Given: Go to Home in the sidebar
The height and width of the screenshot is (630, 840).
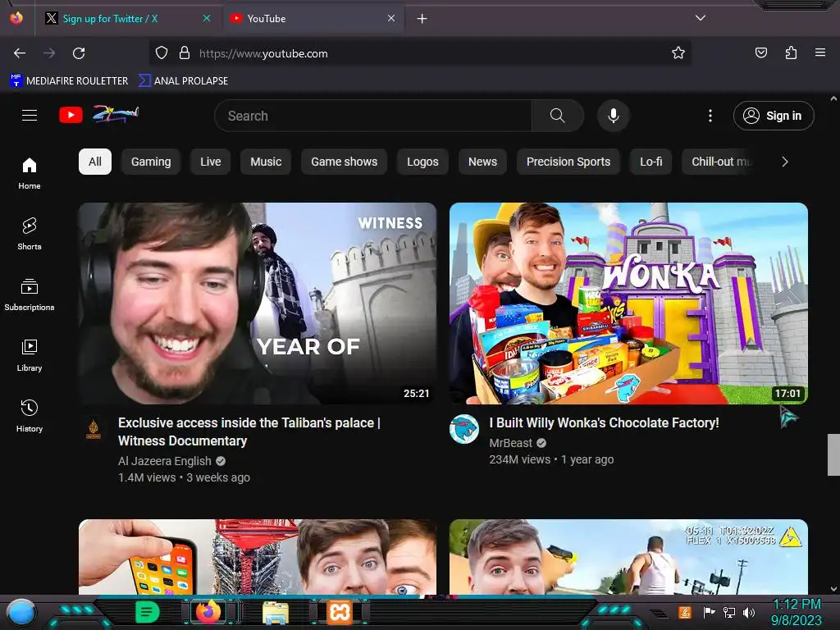Looking at the screenshot, I should click(30, 174).
